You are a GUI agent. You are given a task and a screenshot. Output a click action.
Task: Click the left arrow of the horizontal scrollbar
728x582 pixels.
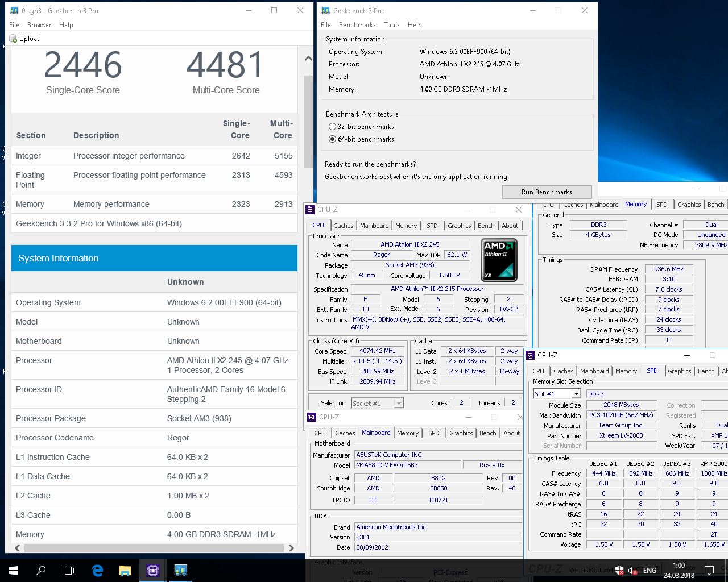click(18, 548)
